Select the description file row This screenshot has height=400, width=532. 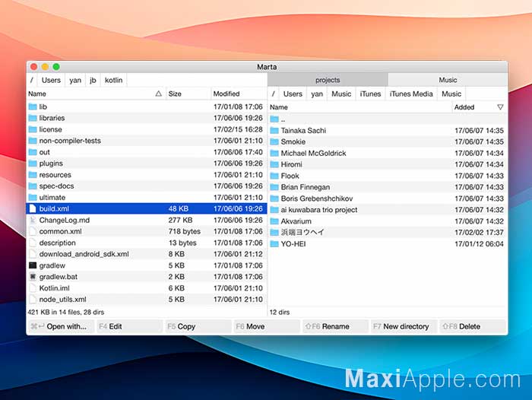coord(147,243)
